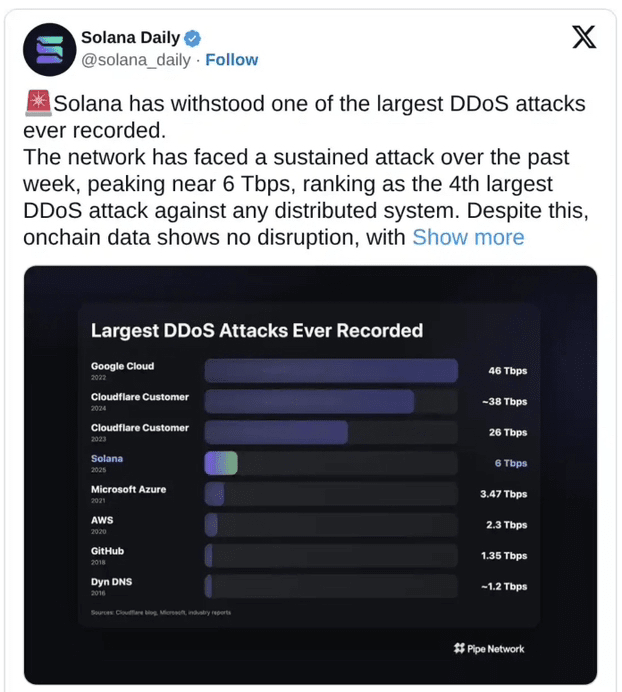This screenshot has height=692, width=622.
Task: Click the gradient Solana 6 Tbps bar
Action: coord(221,463)
